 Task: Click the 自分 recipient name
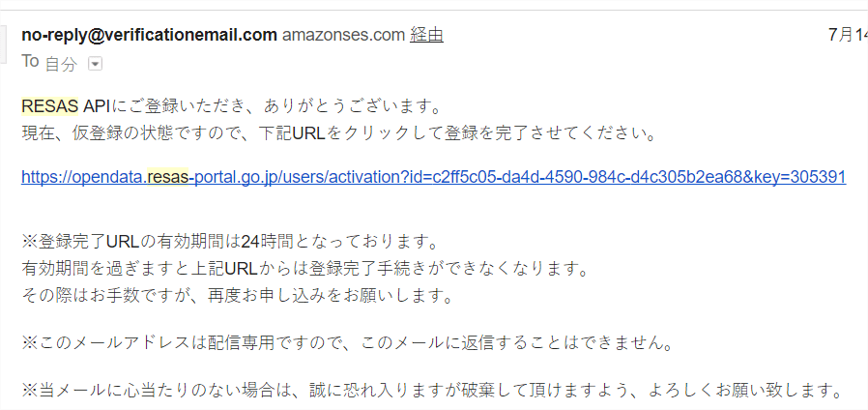61,64
